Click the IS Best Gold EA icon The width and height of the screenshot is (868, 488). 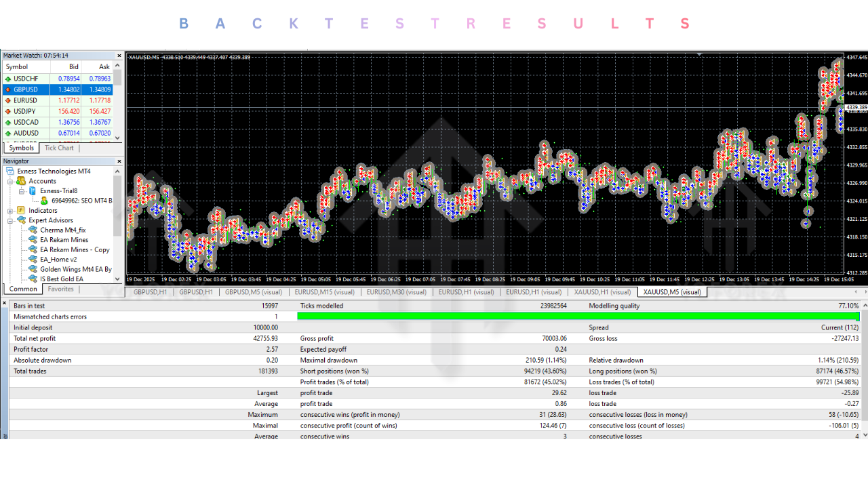point(33,279)
